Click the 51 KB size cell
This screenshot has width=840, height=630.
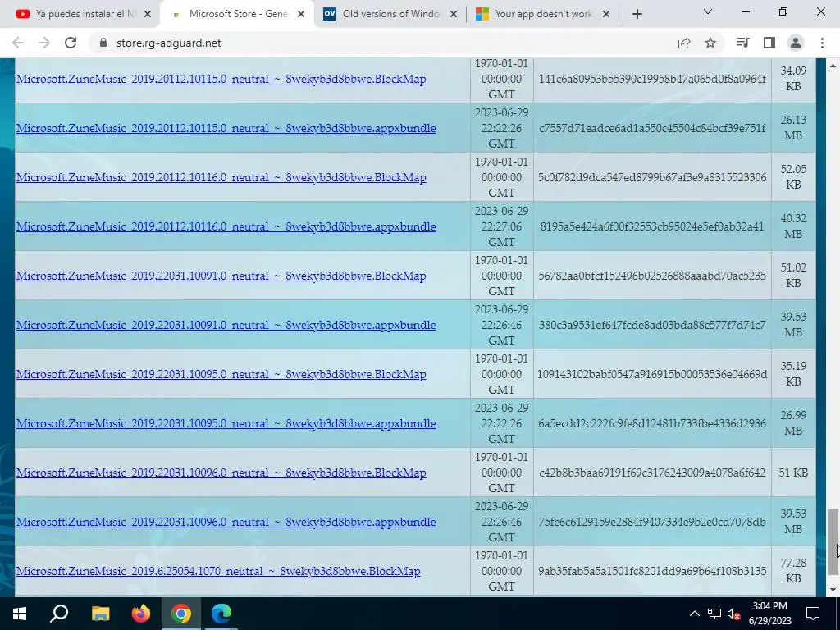pos(793,472)
